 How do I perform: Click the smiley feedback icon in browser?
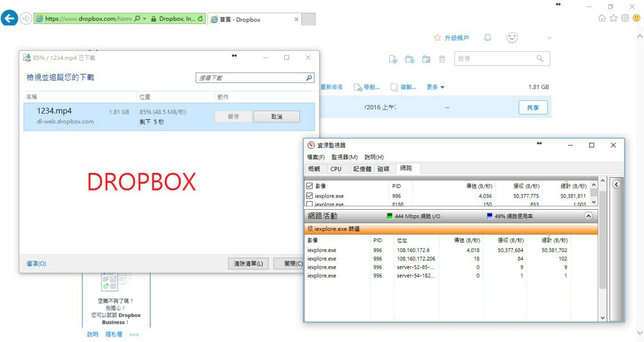click(x=636, y=18)
